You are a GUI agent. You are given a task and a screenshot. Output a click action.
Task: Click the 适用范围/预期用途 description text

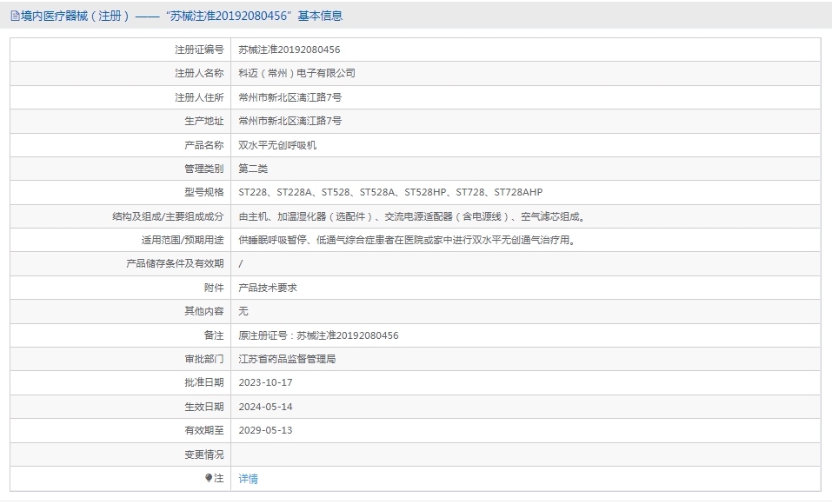(x=407, y=240)
